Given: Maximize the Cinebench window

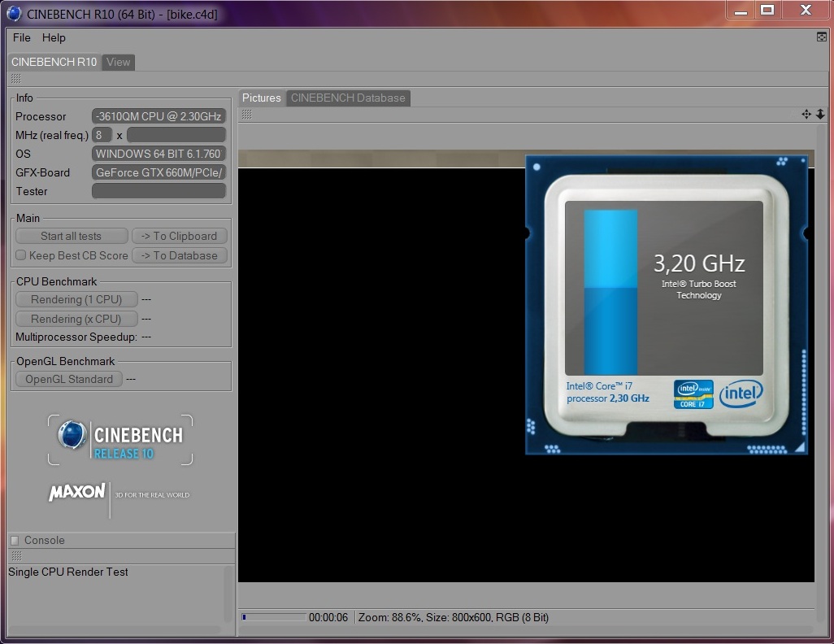Looking at the screenshot, I should [767, 10].
